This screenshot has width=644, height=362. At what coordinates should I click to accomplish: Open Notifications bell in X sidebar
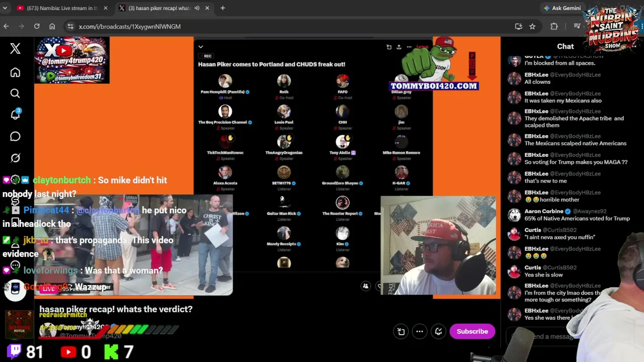click(15, 115)
